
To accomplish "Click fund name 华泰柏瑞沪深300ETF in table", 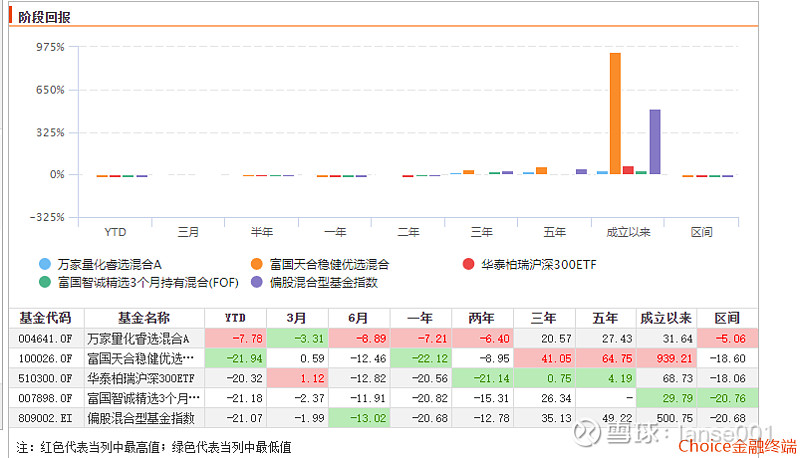I will [x=141, y=378].
